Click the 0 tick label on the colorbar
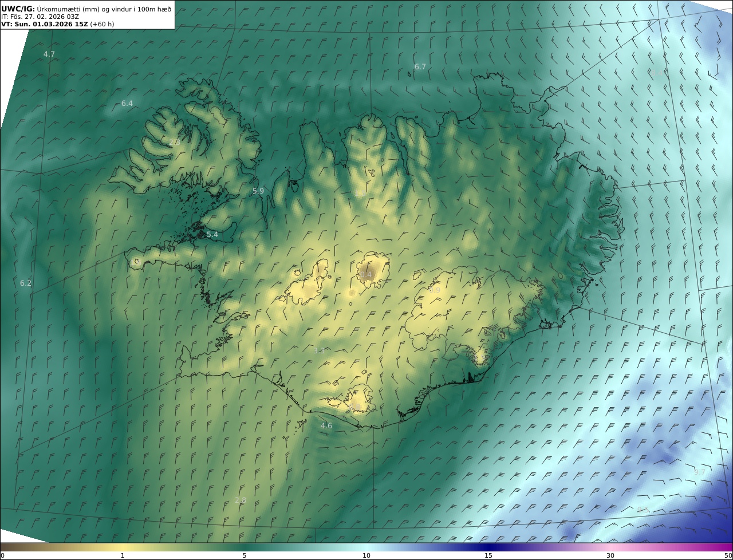Image resolution: width=733 pixels, height=560 pixels. [2, 555]
